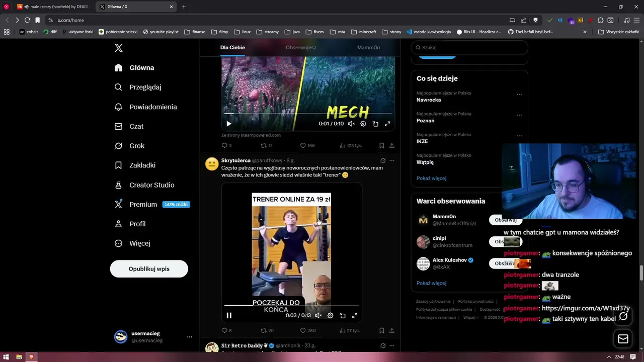Reload the browser page
The width and height of the screenshot is (644, 362).
27,20
